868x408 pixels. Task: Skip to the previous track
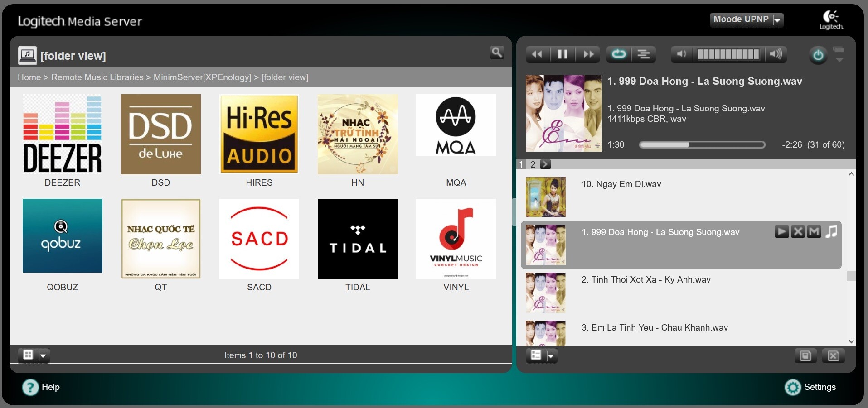click(538, 54)
